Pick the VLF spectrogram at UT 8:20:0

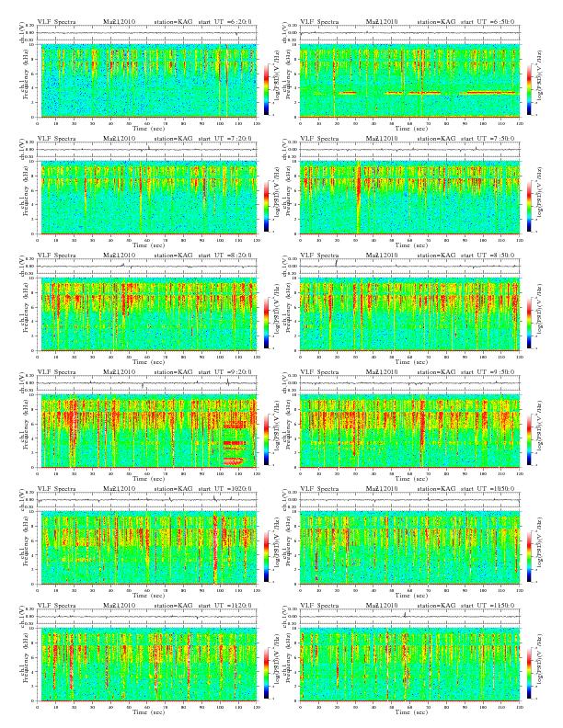[x=147, y=314]
